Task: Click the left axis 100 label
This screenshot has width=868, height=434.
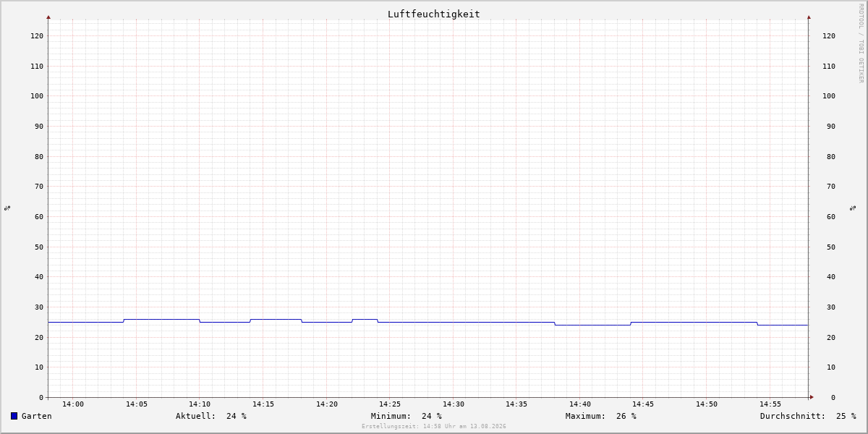Action: (37, 96)
